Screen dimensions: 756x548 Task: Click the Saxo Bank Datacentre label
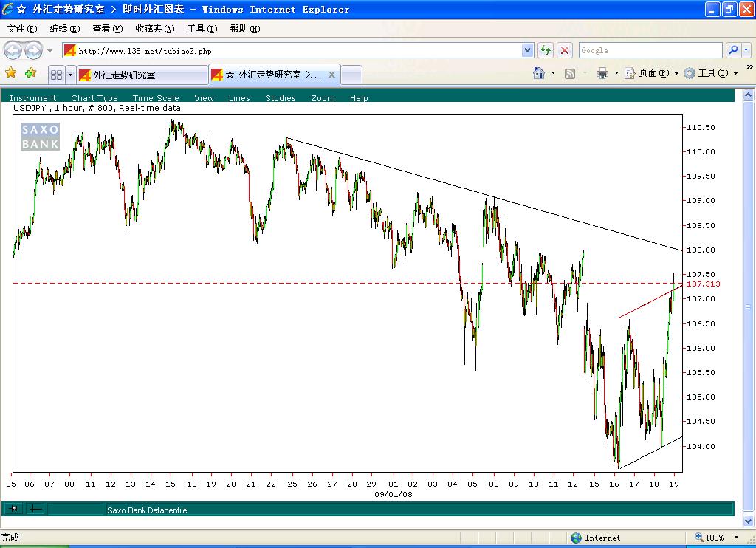[147, 510]
